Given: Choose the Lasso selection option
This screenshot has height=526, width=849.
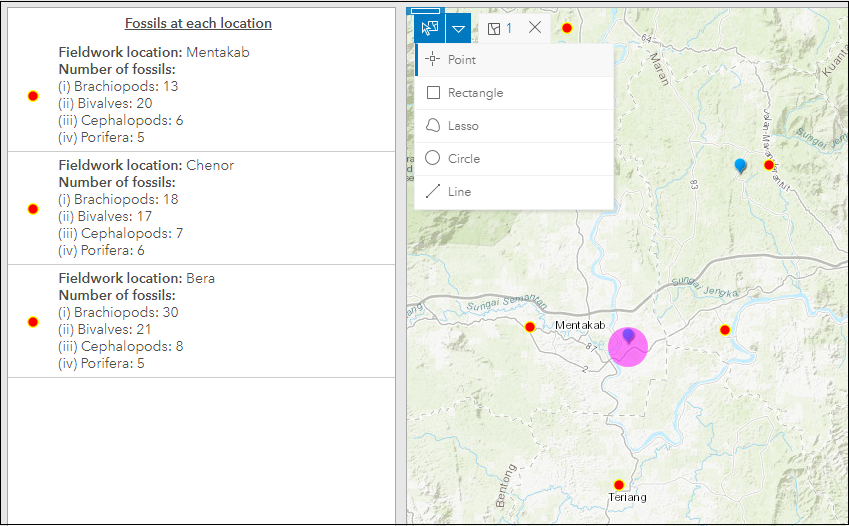Looking at the screenshot, I should (514, 126).
